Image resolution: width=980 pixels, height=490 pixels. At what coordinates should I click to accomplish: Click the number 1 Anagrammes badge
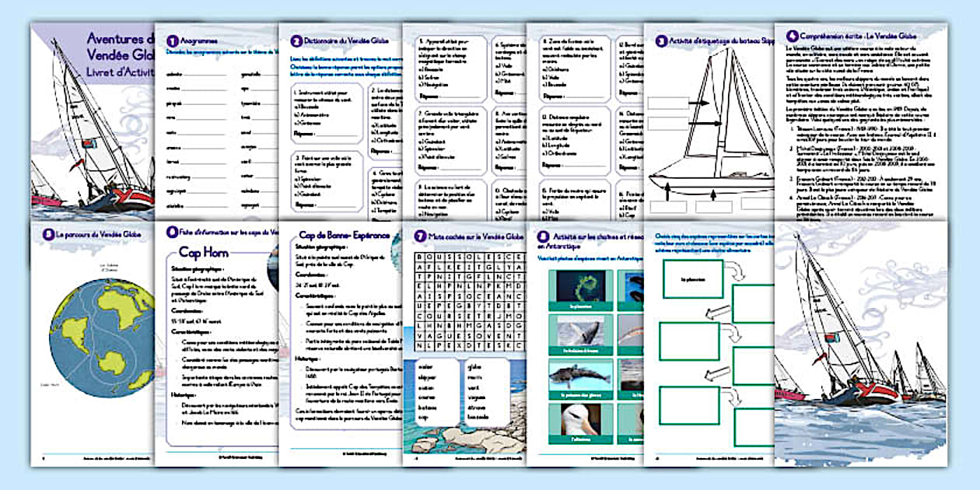click(x=173, y=40)
